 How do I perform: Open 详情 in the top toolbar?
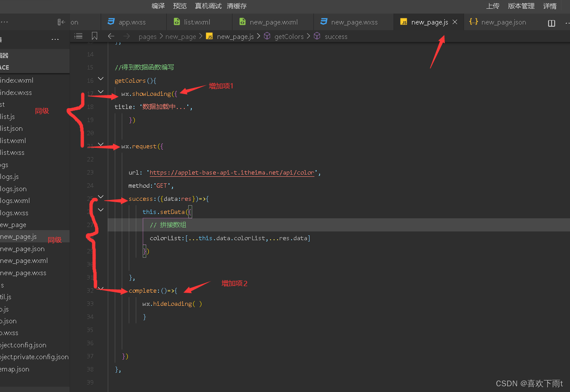point(550,6)
